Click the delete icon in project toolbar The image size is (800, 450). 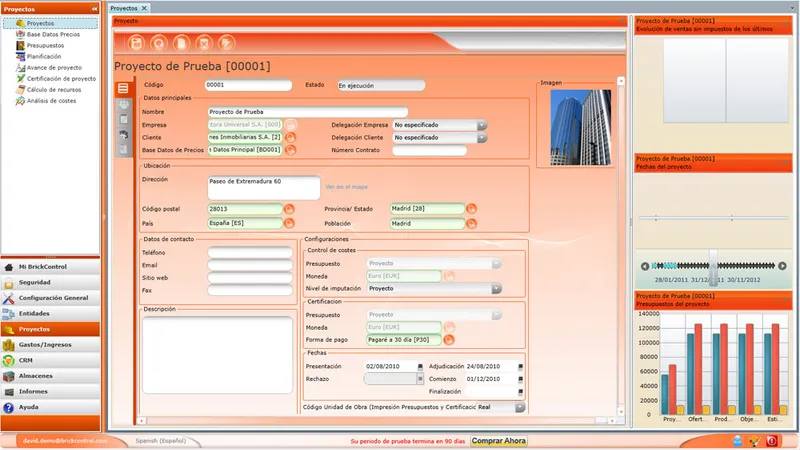(x=204, y=43)
